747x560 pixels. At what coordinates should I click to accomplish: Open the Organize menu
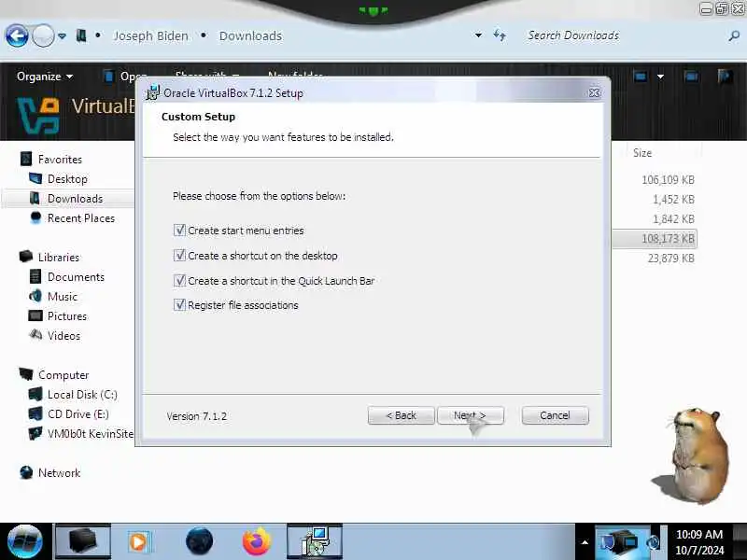(x=45, y=77)
